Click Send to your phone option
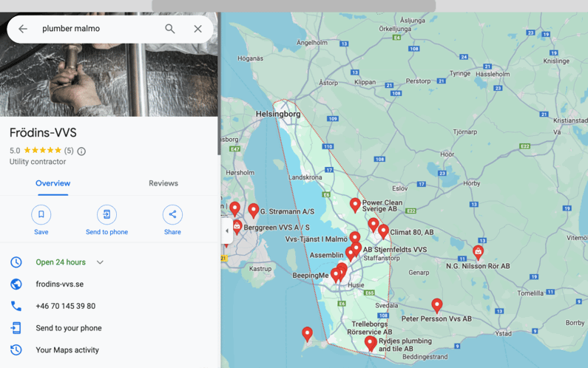Screen dimensions: 588x368 pos(69,328)
